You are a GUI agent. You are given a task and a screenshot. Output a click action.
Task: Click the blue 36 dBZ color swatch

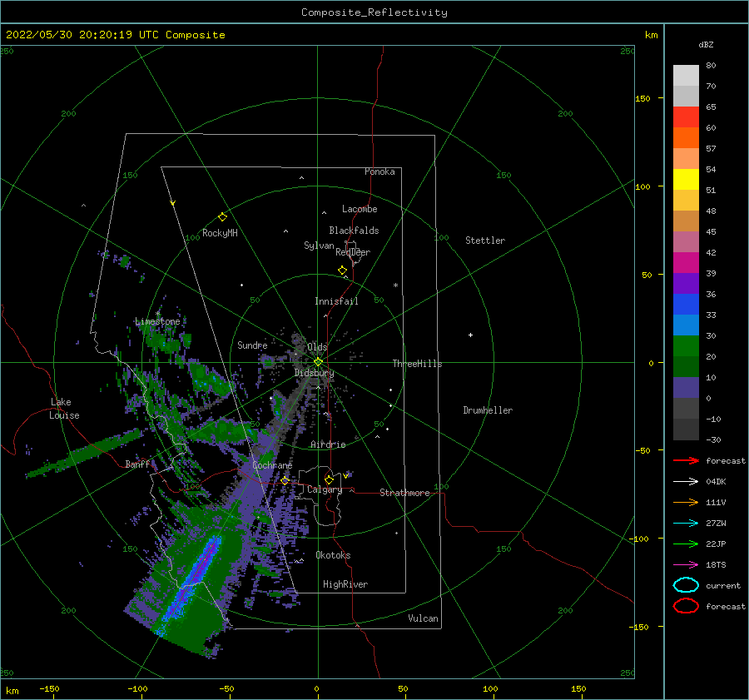[686, 304]
